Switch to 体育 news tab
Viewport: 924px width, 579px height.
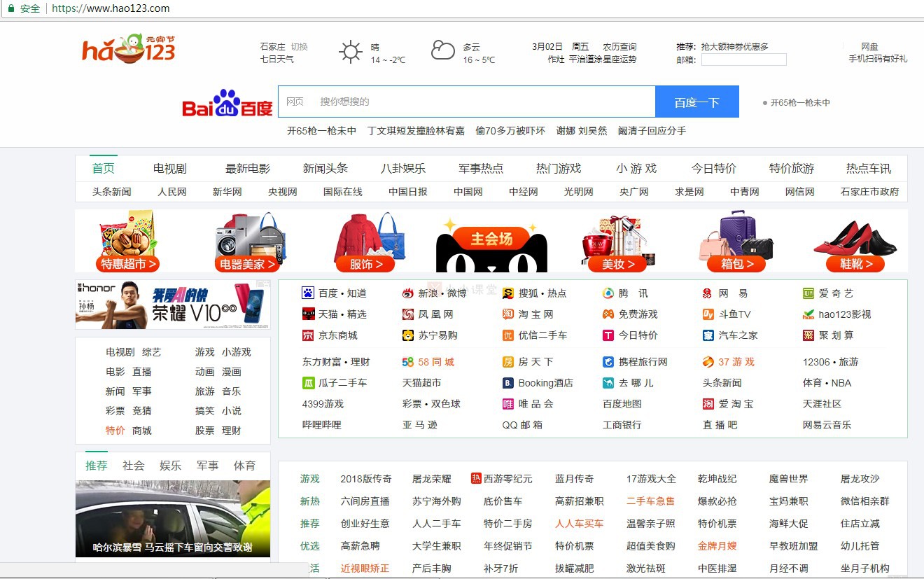[244, 466]
